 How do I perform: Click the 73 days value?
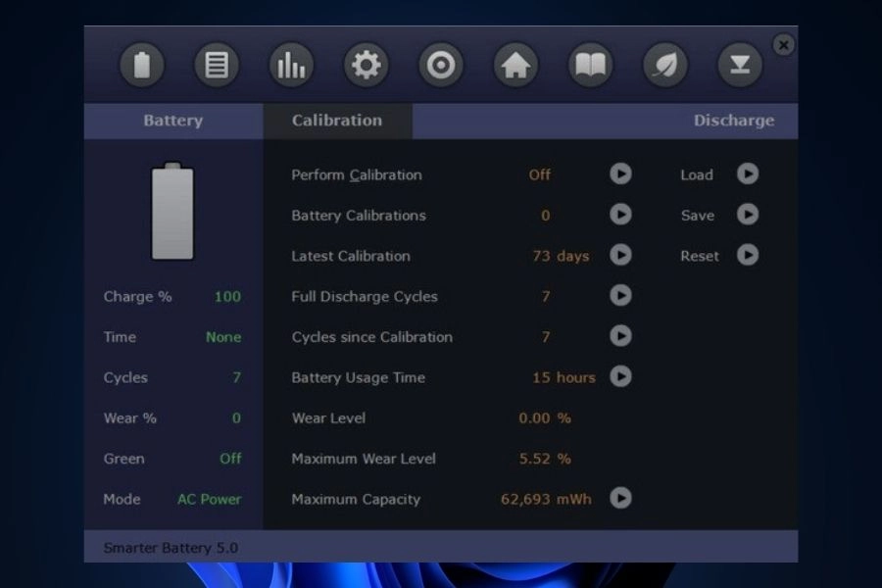(x=561, y=256)
